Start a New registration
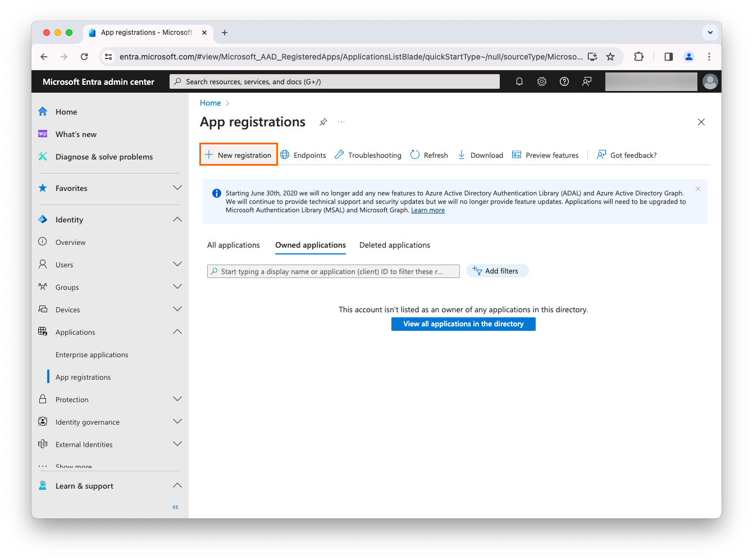 (238, 154)
